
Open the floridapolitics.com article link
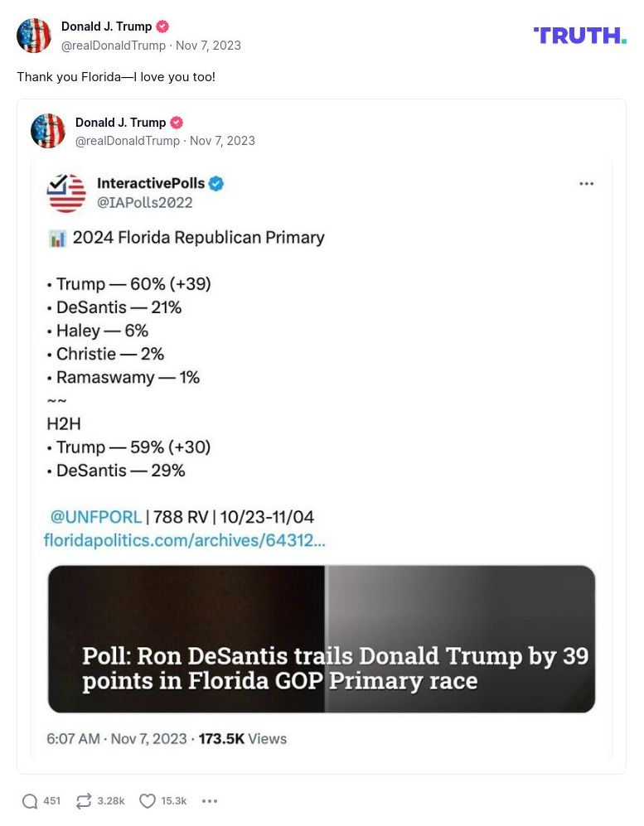185,540
